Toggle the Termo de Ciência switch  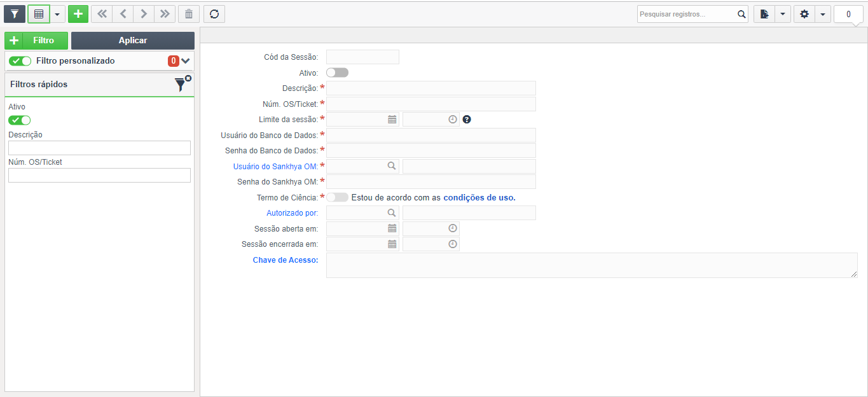(337, 197)
